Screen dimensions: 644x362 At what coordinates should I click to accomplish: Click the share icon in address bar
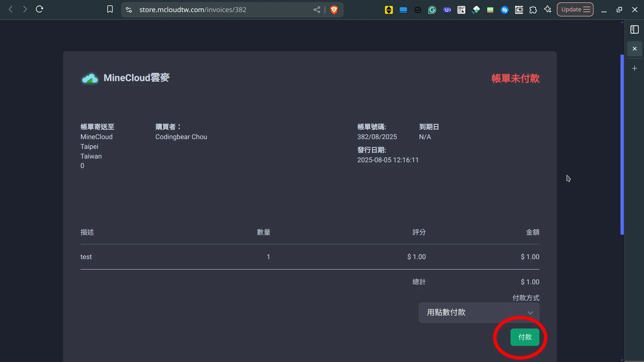(x=317, y=10)
